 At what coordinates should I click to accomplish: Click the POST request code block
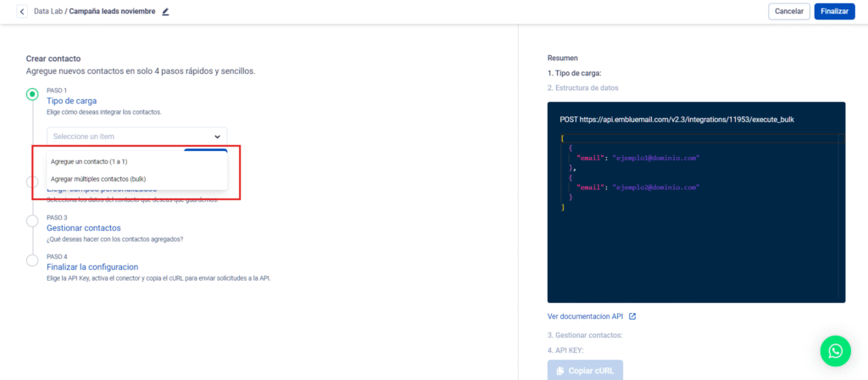coord(696,202)
